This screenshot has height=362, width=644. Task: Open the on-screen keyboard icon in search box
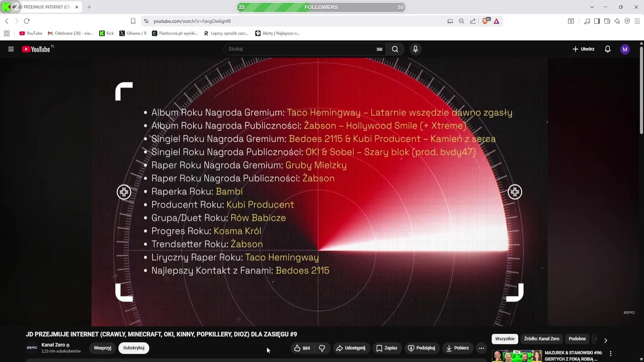coord(379,49)
